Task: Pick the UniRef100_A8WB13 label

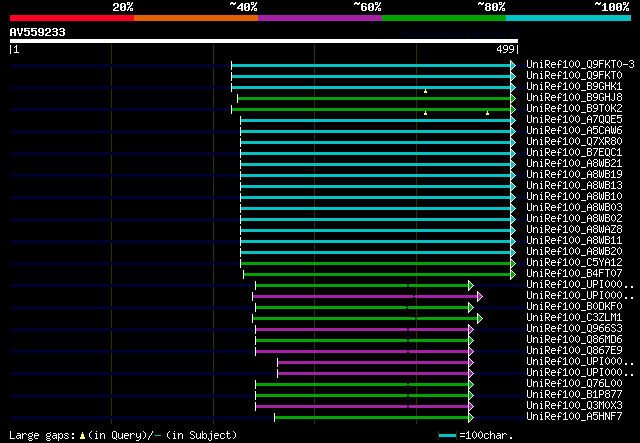Action: tap(574, 186)
